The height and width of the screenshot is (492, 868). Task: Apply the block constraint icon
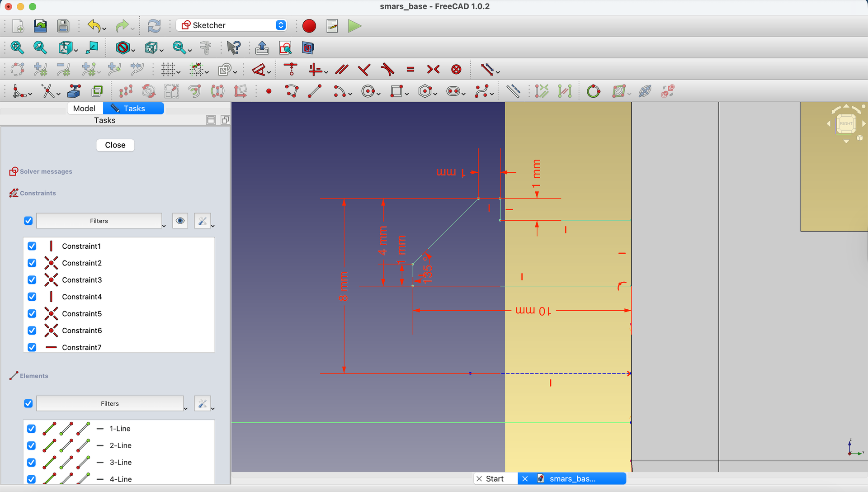click(457, 69)
